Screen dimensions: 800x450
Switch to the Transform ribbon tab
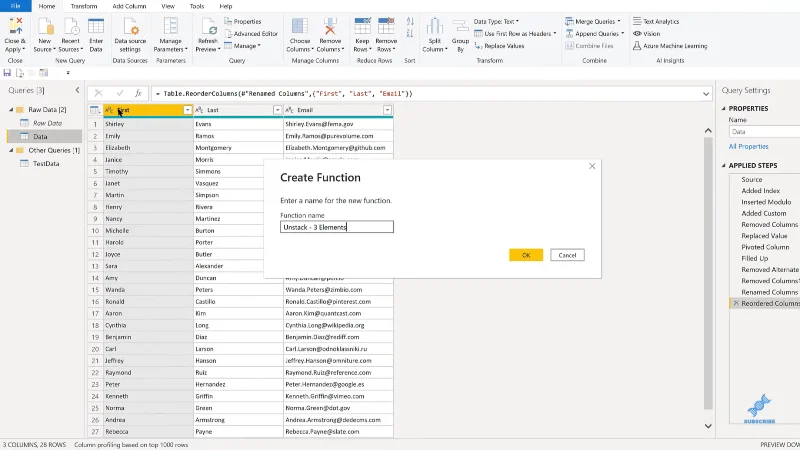point(84,6)
